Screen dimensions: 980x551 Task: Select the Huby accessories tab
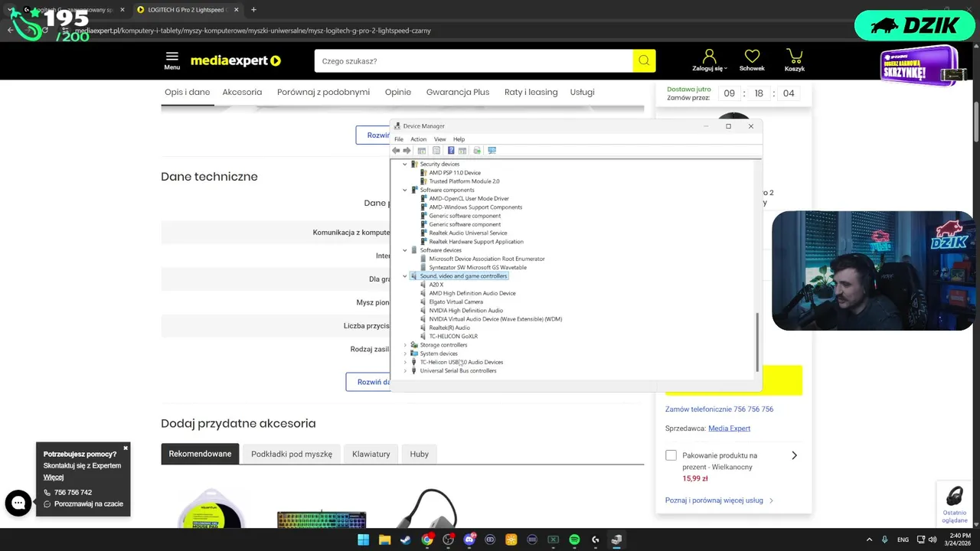[x=420, y=454]
